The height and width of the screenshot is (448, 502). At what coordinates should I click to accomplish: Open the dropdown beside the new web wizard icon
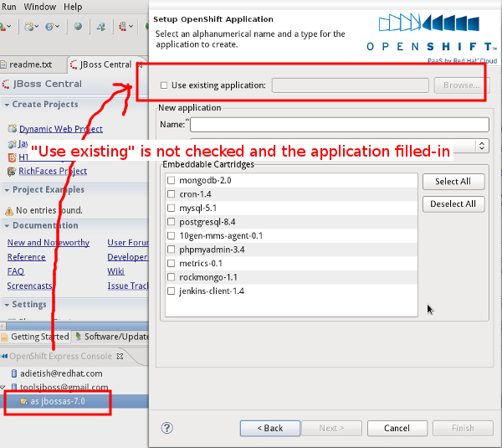point(37,27)
